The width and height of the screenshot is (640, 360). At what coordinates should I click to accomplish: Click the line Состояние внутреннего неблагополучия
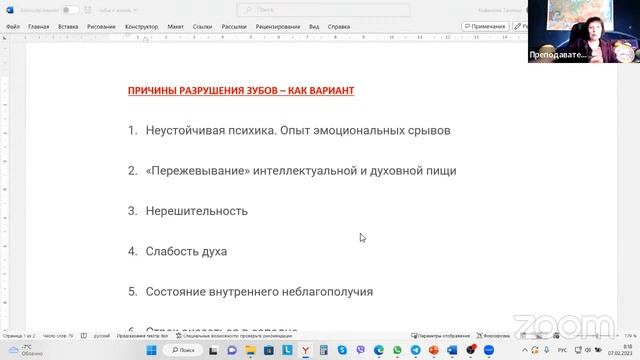(259, 292)
